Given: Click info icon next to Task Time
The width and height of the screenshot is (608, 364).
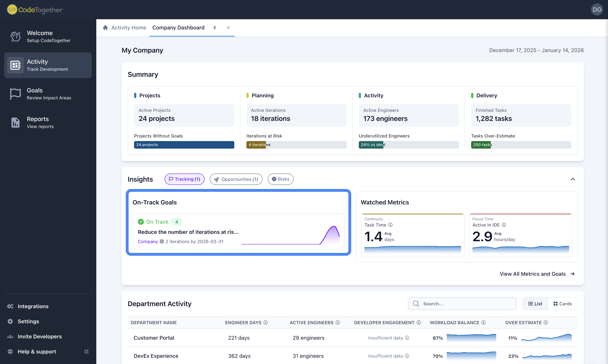Looking at the screenshot, I should (390, 225).
